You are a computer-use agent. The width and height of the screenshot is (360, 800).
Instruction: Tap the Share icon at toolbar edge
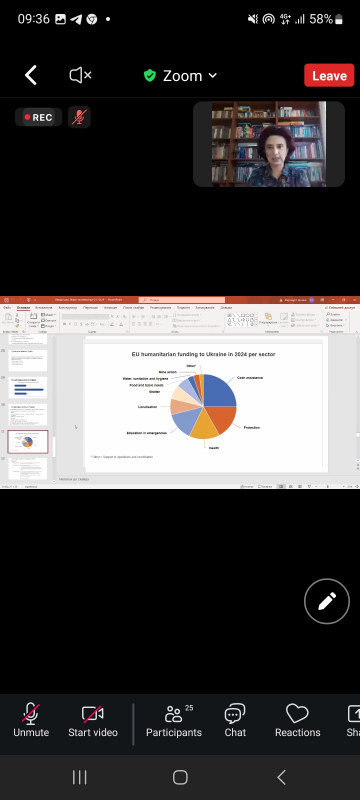pos(353,720)
